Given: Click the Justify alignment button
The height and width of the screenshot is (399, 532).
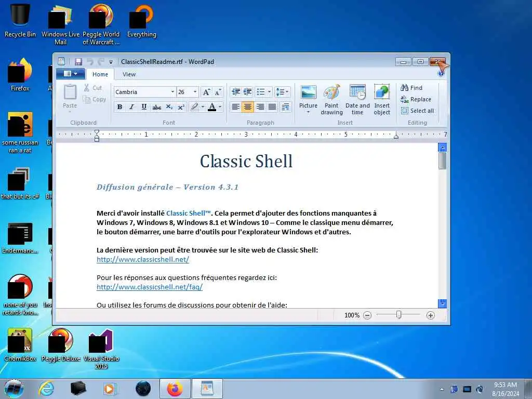Looking at the screenshot, I should pyautogui.click(x=272, y=107).
